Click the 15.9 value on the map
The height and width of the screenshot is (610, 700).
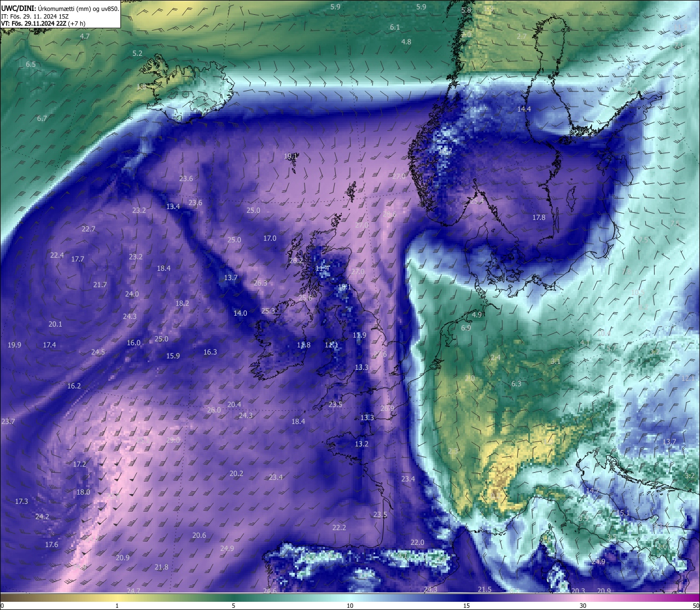pyautogui.click(x=173, y=356)
